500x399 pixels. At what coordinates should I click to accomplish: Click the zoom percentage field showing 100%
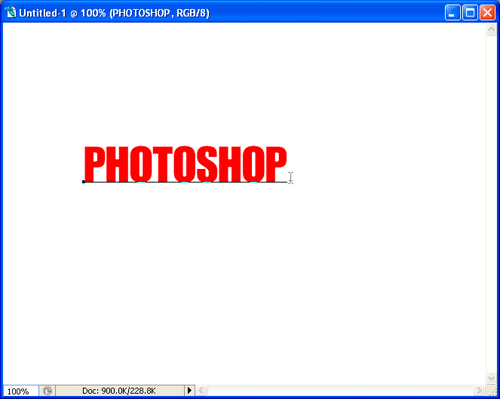point(21,391)
